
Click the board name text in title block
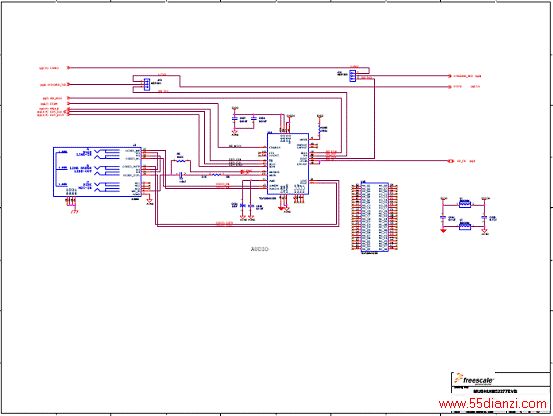tap(495, 391)
